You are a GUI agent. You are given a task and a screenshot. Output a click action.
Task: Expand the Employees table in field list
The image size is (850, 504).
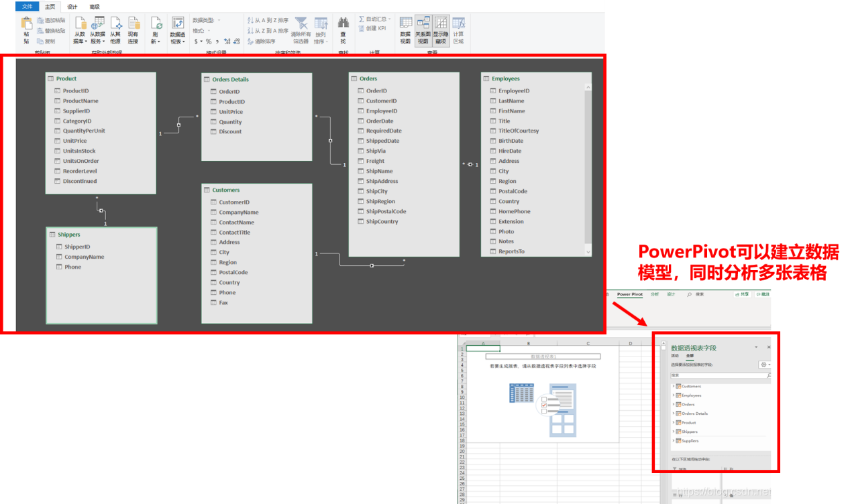point(674,395)
